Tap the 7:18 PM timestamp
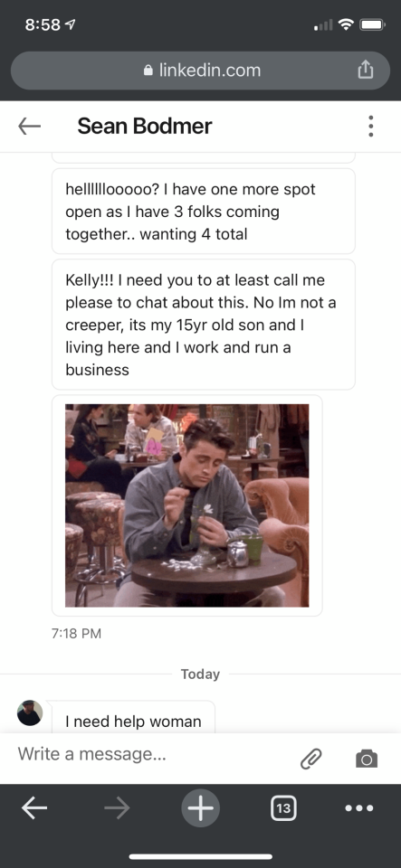The width and height of the screenshot is (401, 868). [76, 634]
